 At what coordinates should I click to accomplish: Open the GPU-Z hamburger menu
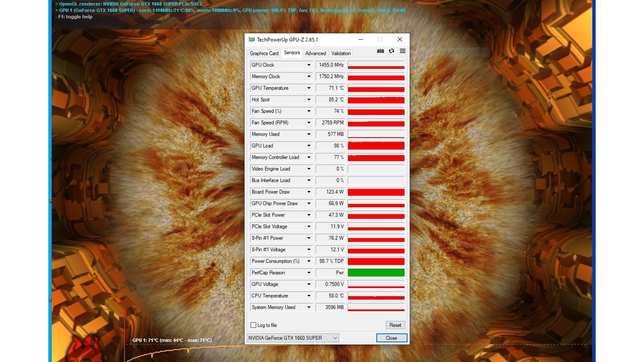[402, 51]
